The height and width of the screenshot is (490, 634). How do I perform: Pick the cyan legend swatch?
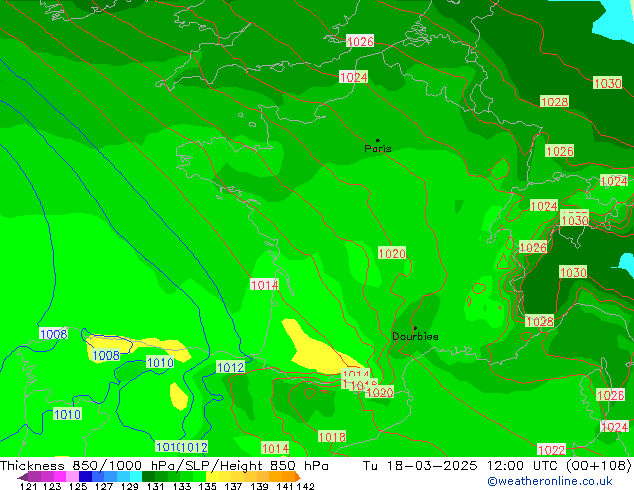136,477
